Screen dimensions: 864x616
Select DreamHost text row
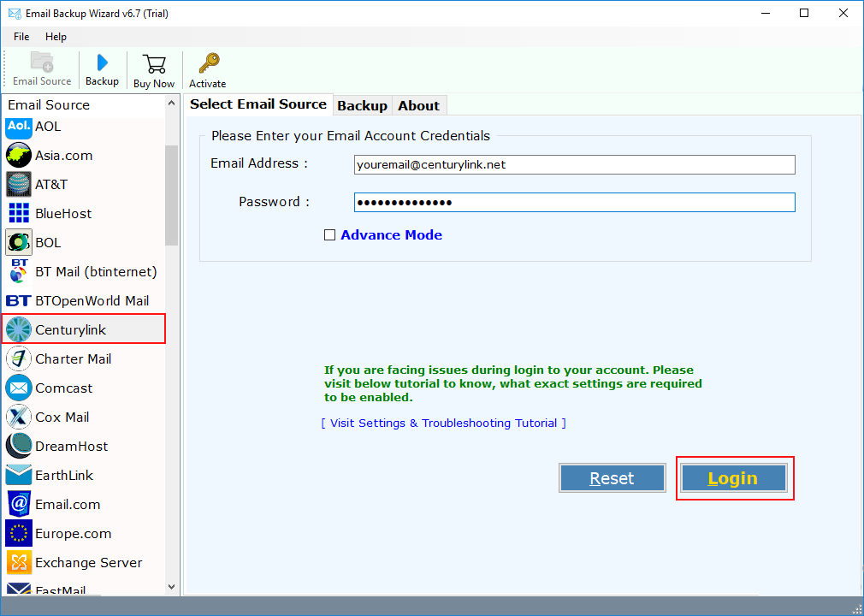click(72, 447)
